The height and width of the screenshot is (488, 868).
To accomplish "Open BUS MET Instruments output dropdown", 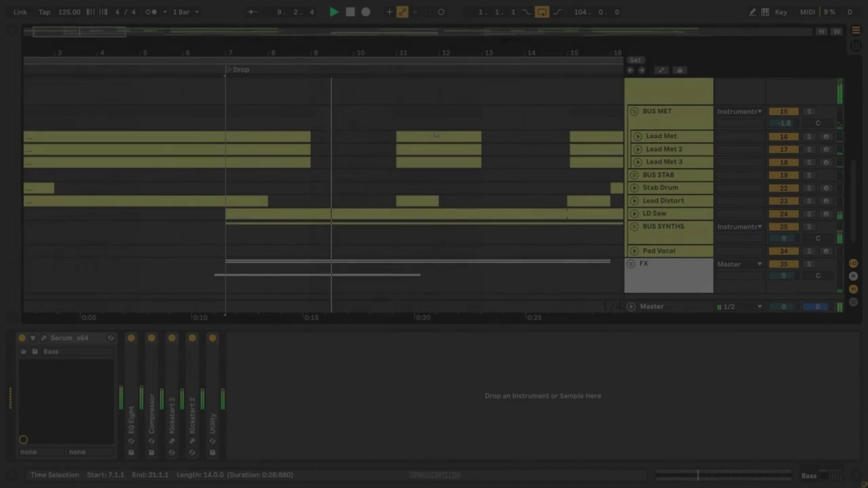I will tap(740, 112).
